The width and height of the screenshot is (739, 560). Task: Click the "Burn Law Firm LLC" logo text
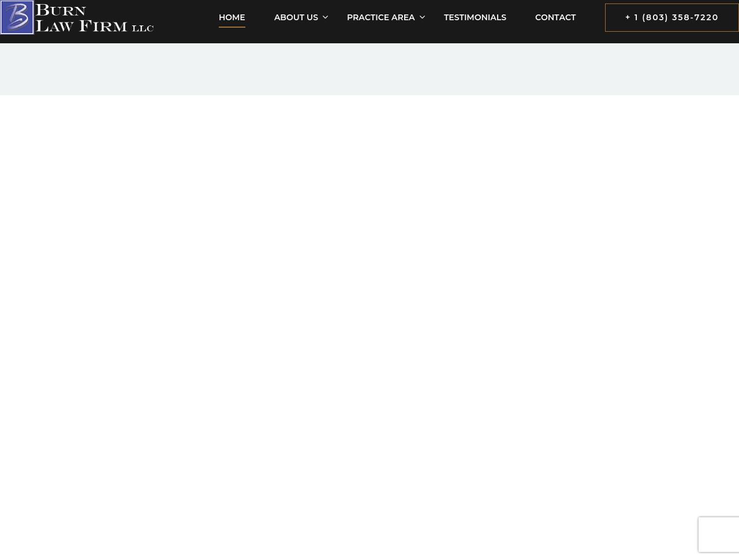(x=94, y=18)
